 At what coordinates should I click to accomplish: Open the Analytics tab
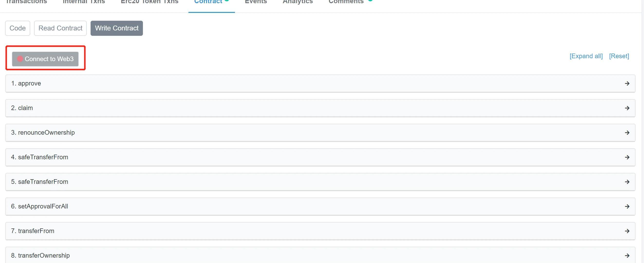click(x=298, y=2)
